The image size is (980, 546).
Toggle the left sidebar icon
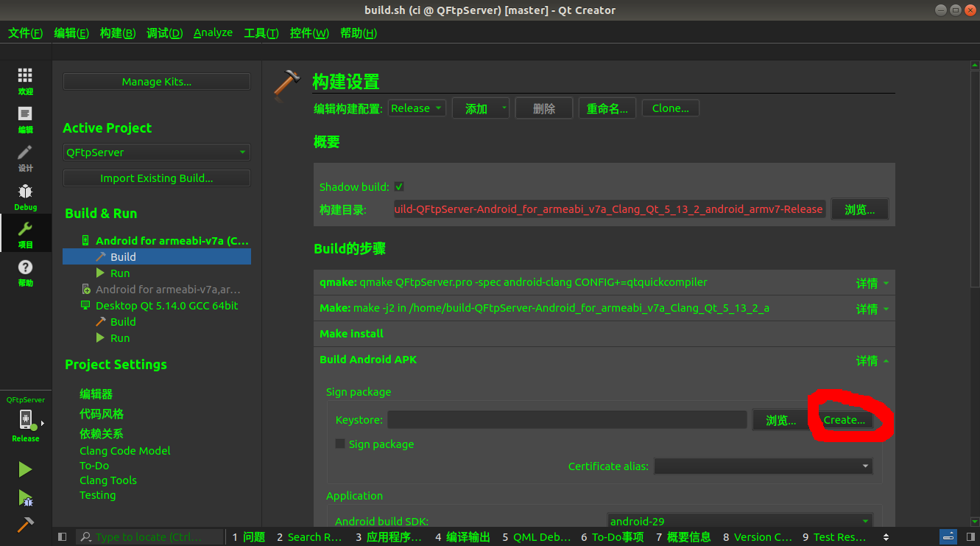coord(62,537)
